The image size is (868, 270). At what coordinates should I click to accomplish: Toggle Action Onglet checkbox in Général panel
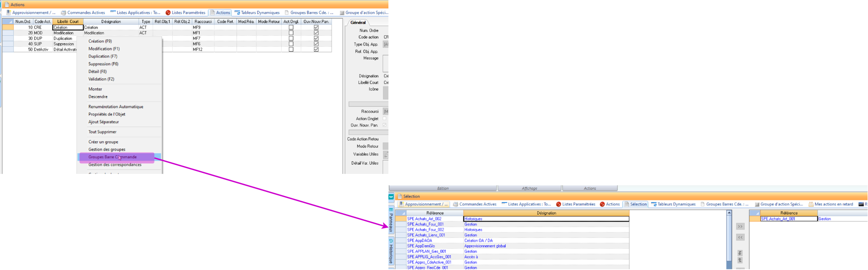[384, 119]
